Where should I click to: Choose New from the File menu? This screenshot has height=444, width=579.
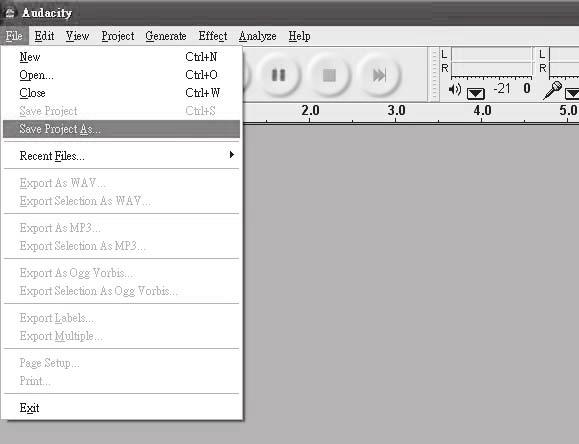[x=121, y=57]
